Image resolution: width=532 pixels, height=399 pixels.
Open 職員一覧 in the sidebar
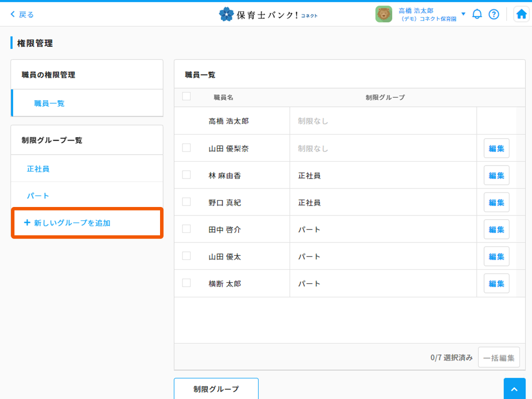tap(49, 103)
